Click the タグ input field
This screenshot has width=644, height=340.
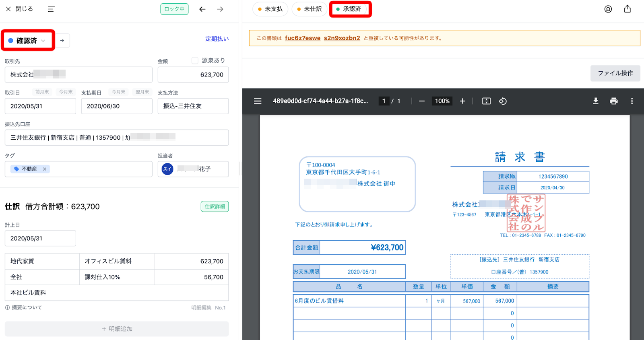(78, 169)
